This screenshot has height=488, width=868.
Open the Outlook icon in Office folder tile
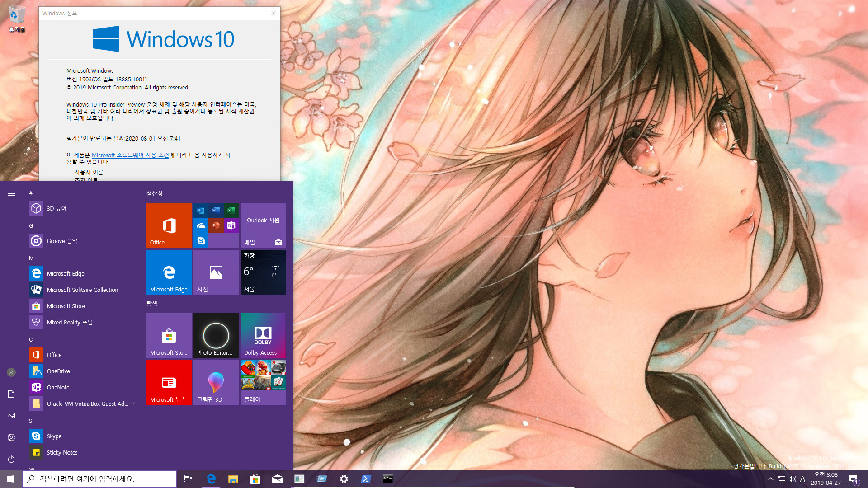pos(201,210)
